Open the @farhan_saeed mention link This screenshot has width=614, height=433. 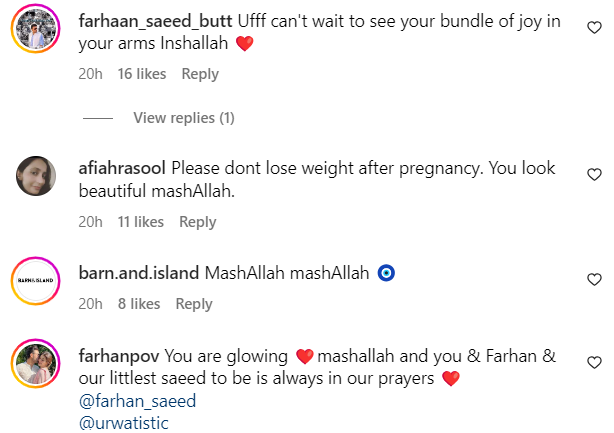136,401
